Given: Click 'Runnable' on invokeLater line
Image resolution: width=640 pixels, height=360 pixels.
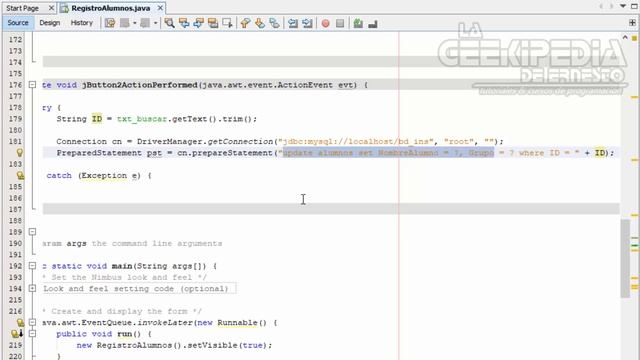Looking at the screenshot, I should coord(238,322).
